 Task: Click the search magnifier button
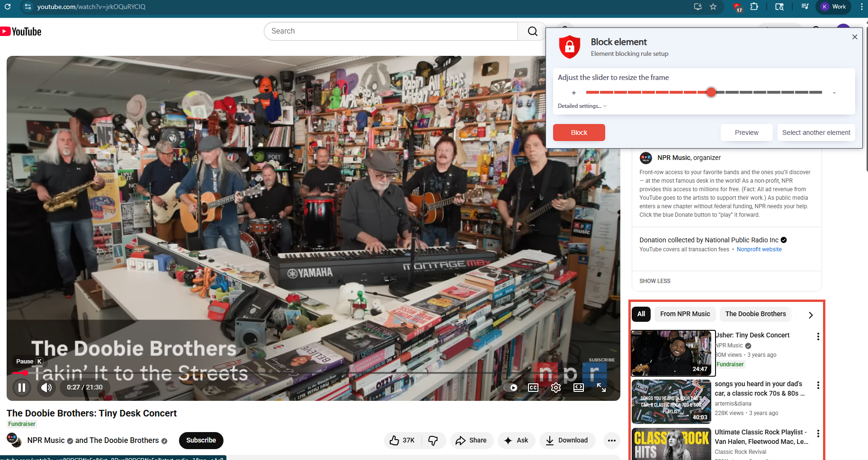click(532, 31)
